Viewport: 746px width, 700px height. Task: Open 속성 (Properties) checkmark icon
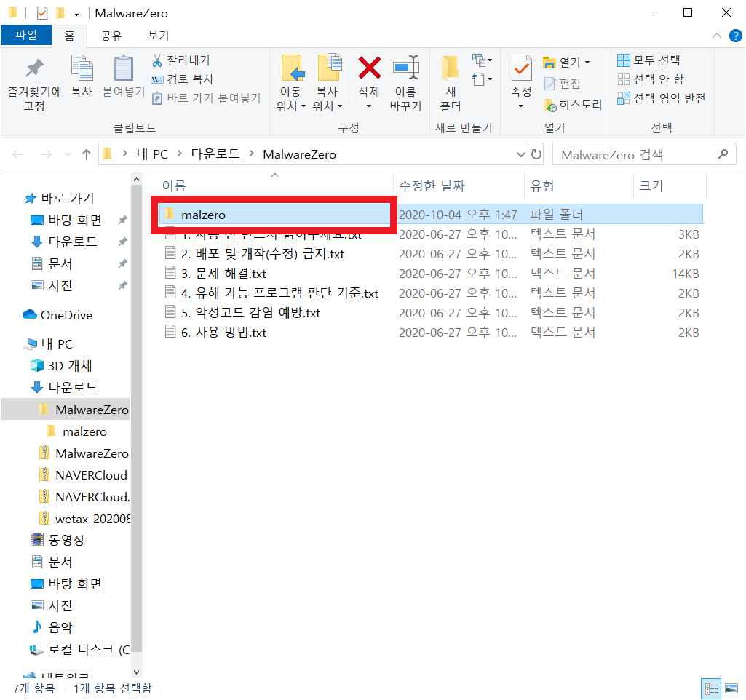click(x=521, y=69)
